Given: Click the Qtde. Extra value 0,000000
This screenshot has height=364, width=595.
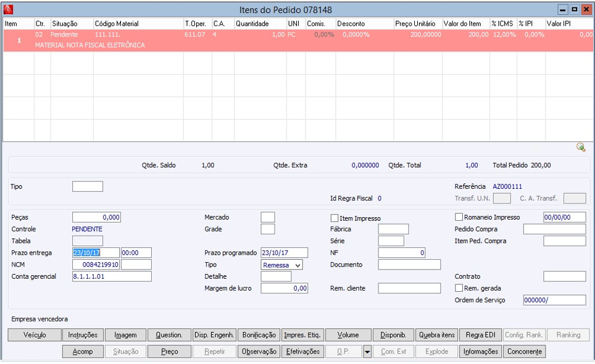Looking at the screenshot, I should coord(365,165).
